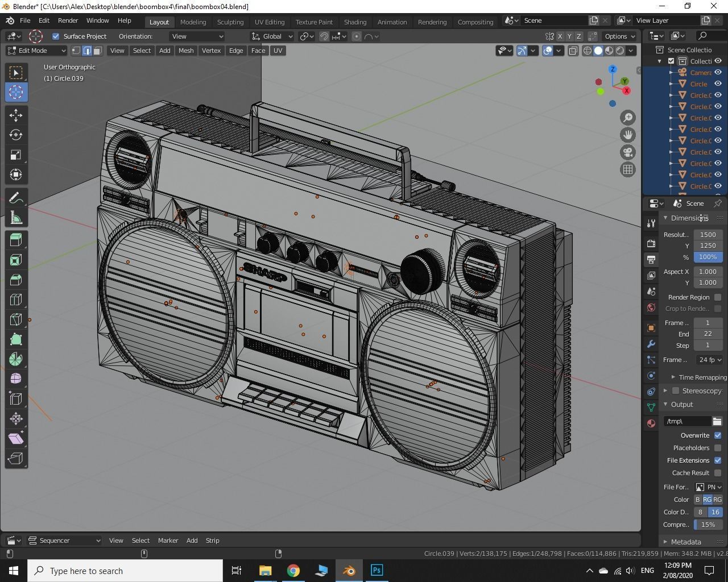
Task: Open the Mesh menu in viewport header
Action: tap(186, 51)
